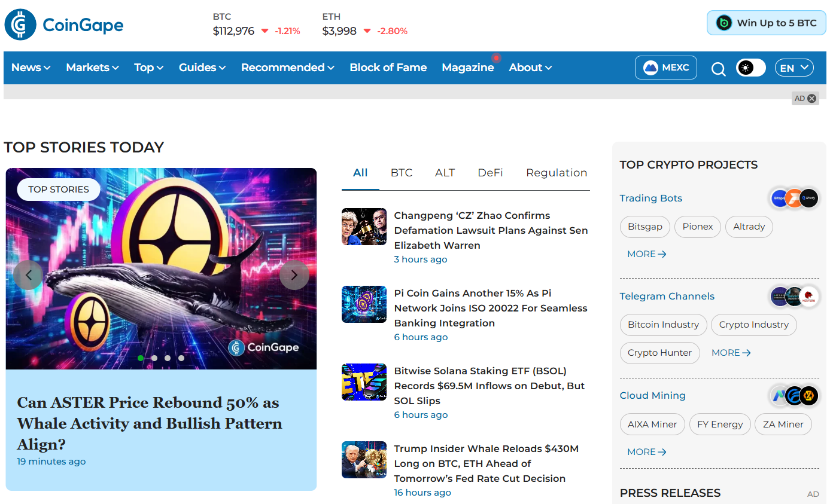The image size is (833, 504).
Task: Click MORE link under Trading Bots
Action: point(647,254)
